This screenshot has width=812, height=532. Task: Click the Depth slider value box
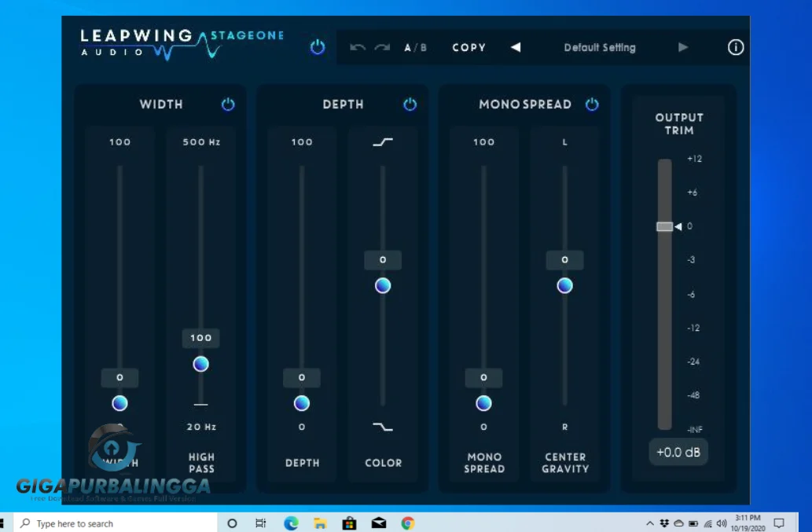(x=302, y=378)
